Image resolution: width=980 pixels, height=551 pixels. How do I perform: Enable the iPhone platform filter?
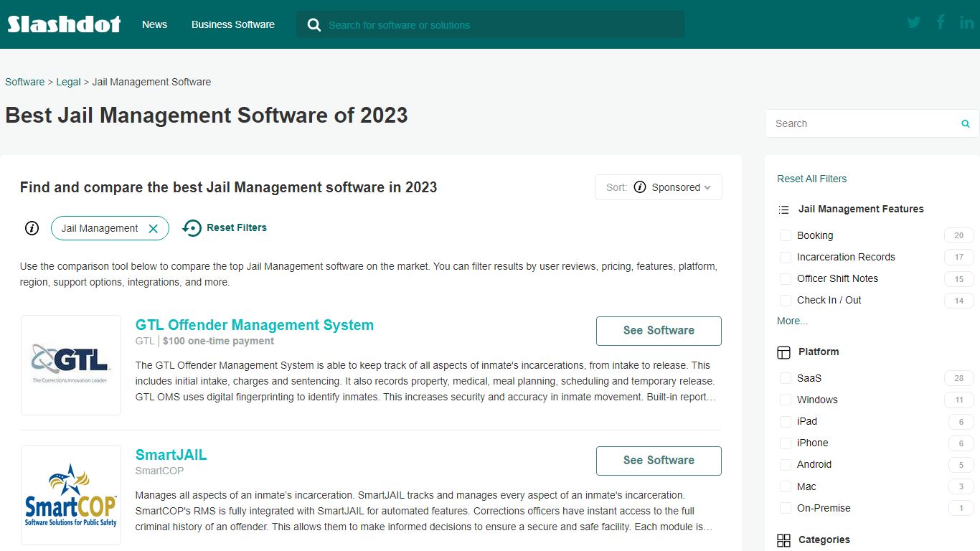click(x=786, y=443)
